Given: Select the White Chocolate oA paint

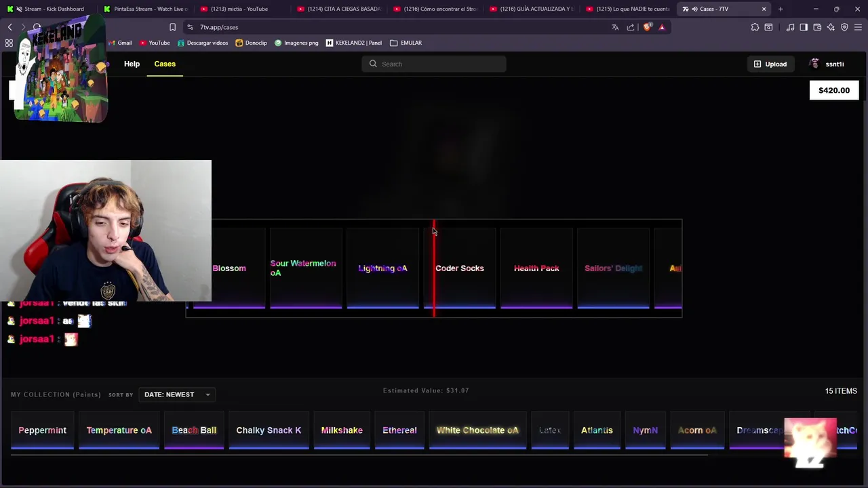Looking at the screenshot, I should click(x=477, y=430).
